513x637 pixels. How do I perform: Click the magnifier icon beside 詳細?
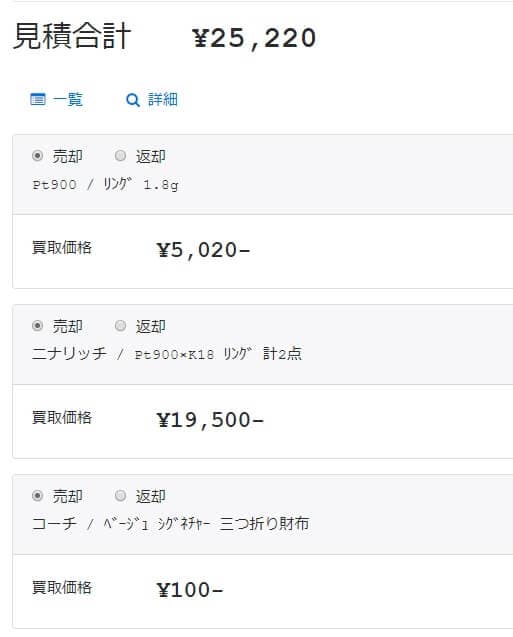tap(133, 100)
